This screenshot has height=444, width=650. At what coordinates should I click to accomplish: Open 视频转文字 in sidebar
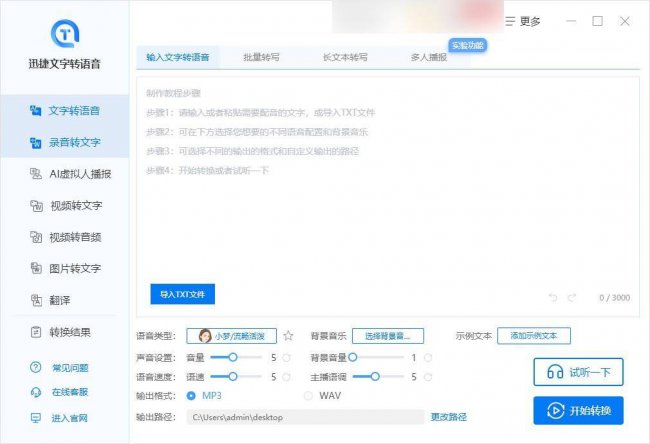click(65, 206)
